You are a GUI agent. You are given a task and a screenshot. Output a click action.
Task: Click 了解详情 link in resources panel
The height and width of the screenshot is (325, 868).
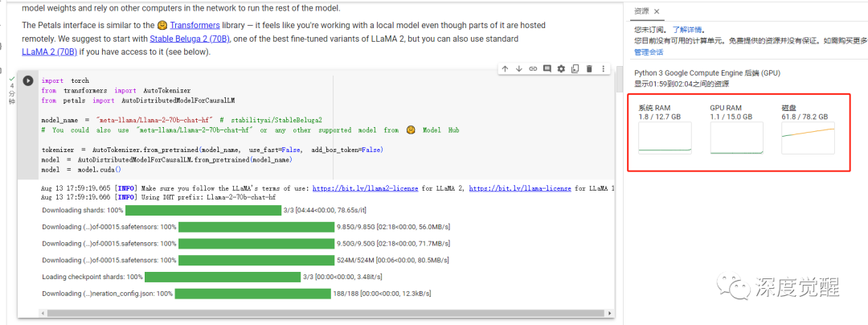686,30
